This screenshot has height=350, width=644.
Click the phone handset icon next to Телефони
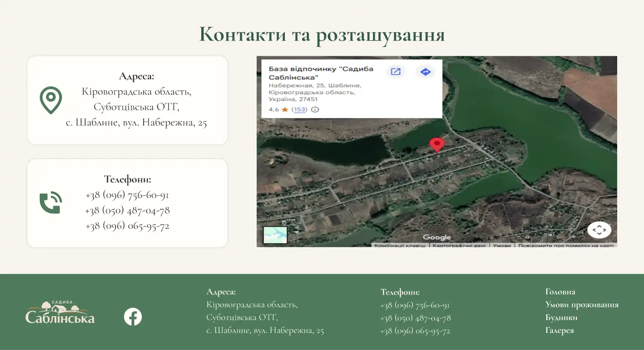coord(51,202)
